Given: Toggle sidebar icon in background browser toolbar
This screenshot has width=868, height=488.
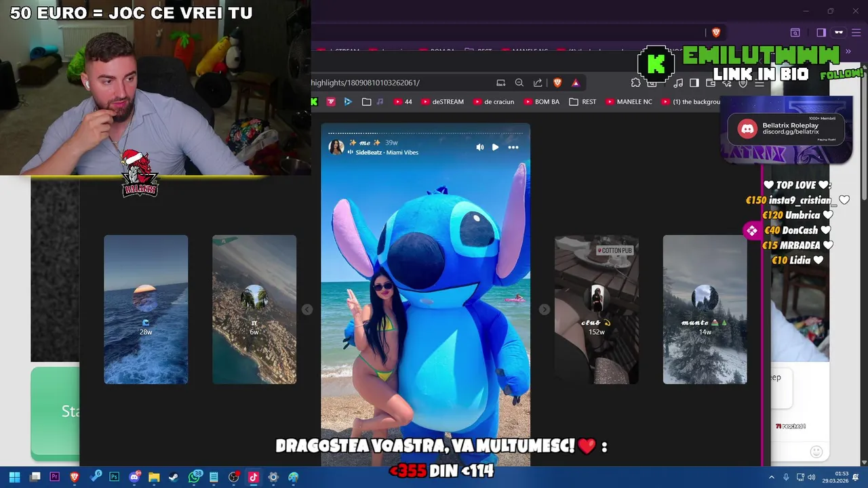Looking at the screenshot, I should (x=821, y=33).
